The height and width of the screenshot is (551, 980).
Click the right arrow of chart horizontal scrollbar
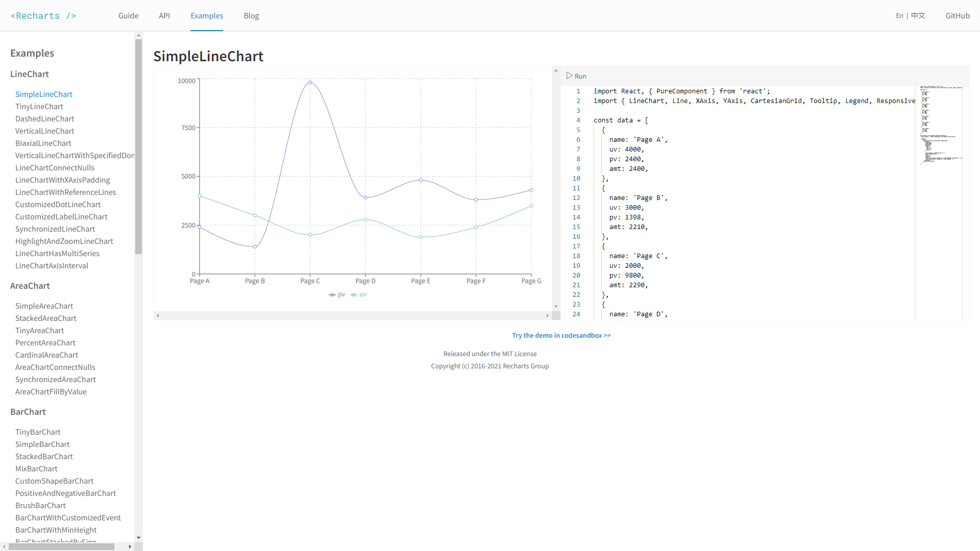tap(548, 316)
